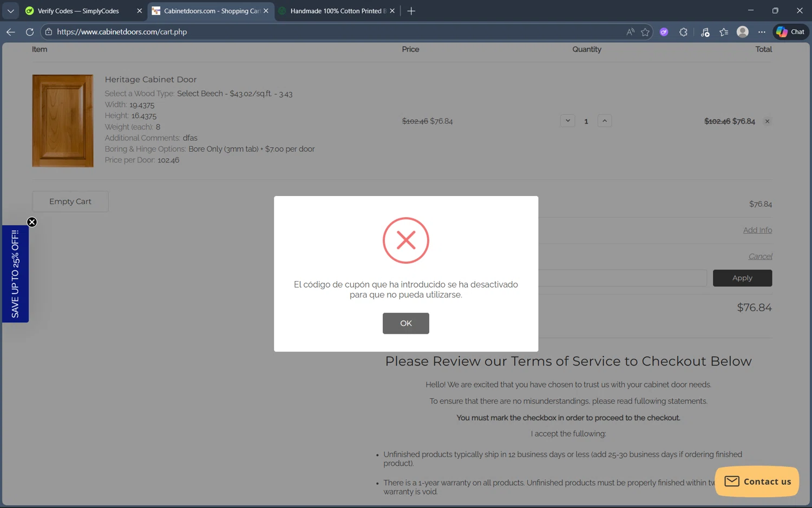The width and height of the screenshot is (812, 508).
Task: Close the Cabinetdoors.com tab
Action: click(266, 11)
